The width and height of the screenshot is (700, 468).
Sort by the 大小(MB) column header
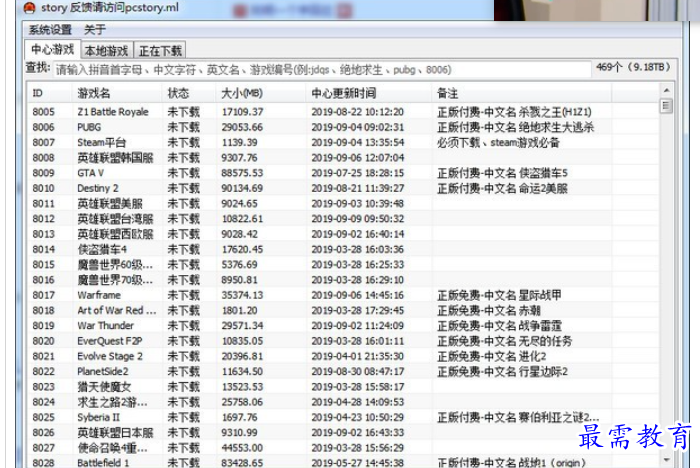pyautogui.click(x=261, y=93)
